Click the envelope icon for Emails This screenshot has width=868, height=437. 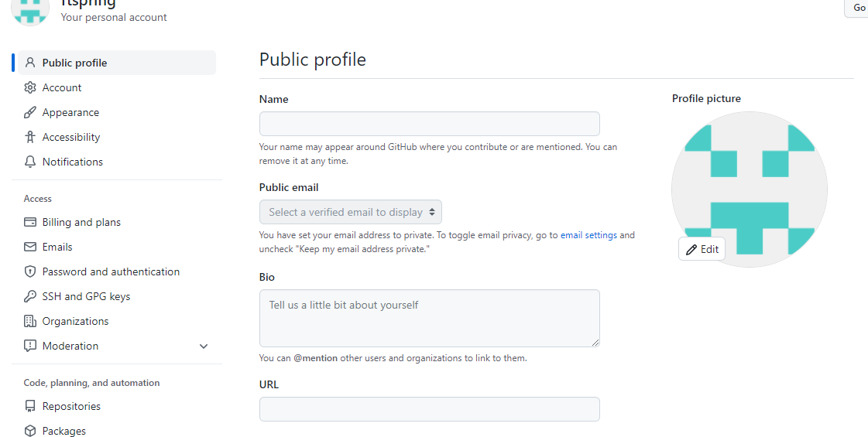click(x=30, y=247)
